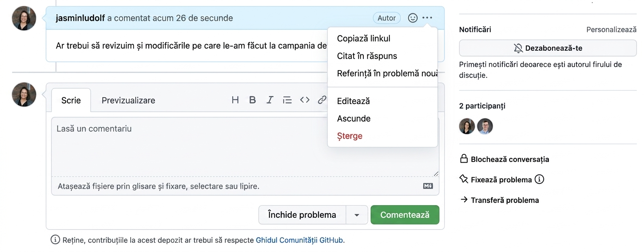This screenshot has height=252, width=644.
Task: Insert a heading with the H icon
Action: (x=235, y=100)
